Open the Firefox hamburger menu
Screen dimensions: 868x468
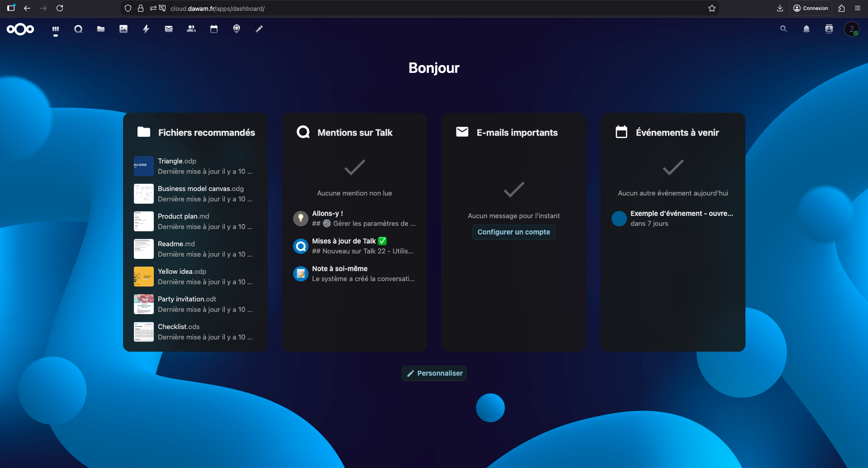858,8
